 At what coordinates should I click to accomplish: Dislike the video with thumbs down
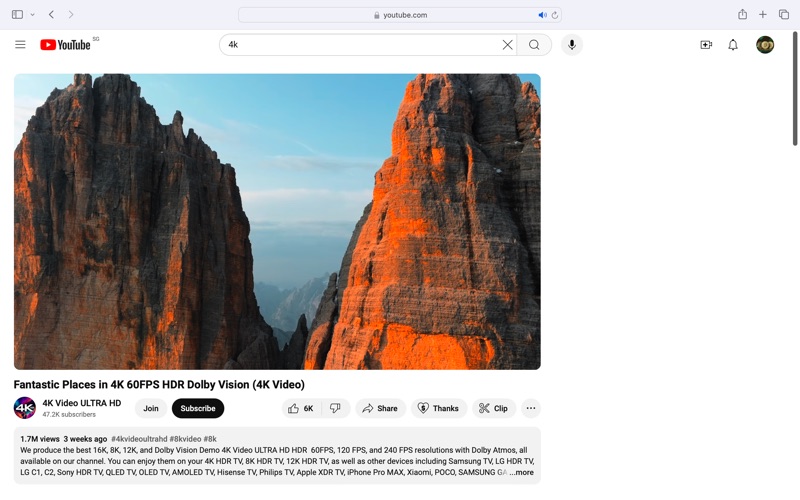(336, 408)
